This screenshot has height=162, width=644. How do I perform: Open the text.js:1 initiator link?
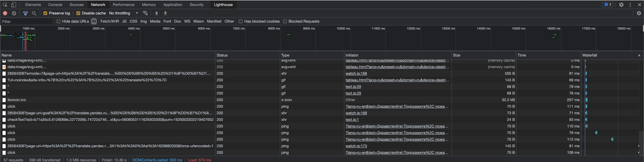(352, 120)
